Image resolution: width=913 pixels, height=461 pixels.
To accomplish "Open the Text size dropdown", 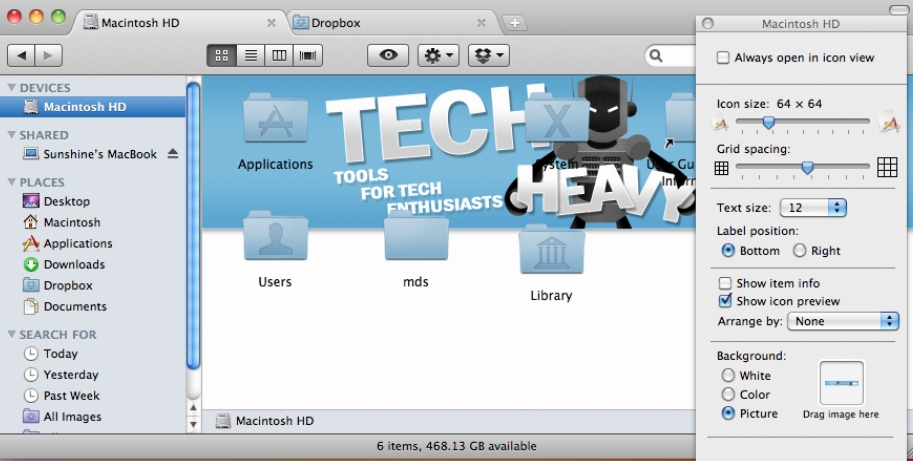I will (x=813, y=208).
